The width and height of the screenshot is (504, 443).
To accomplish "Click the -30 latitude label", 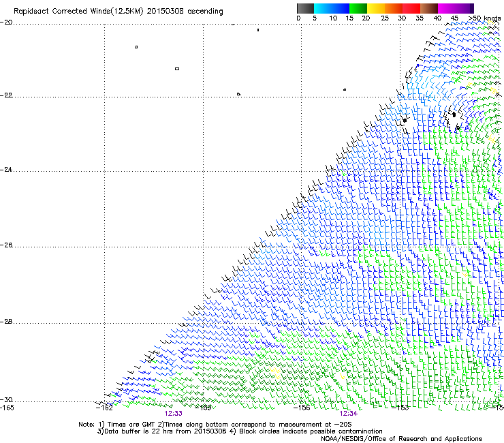I will pyautogui.click(x=6, y=399).
